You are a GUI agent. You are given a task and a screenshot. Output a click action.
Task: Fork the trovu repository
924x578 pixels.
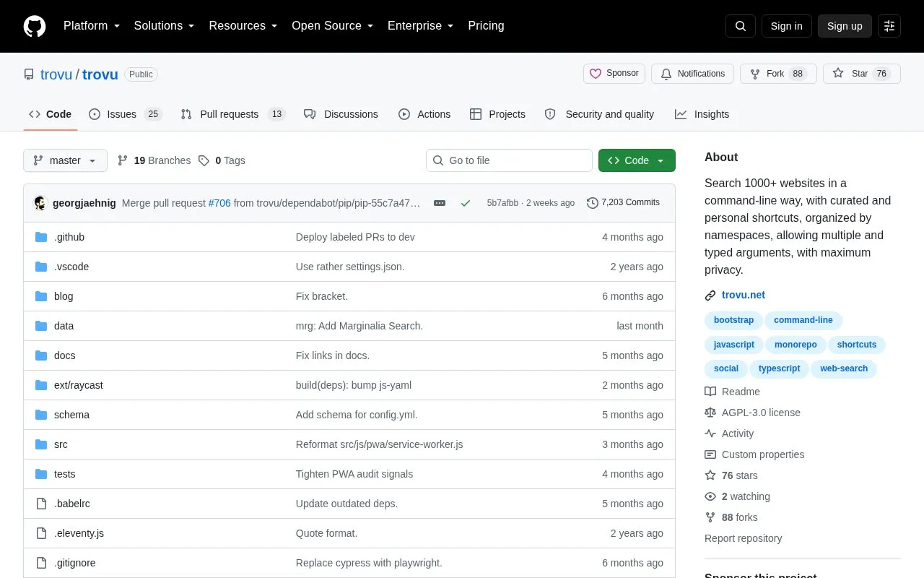click(x=778, y=74)
